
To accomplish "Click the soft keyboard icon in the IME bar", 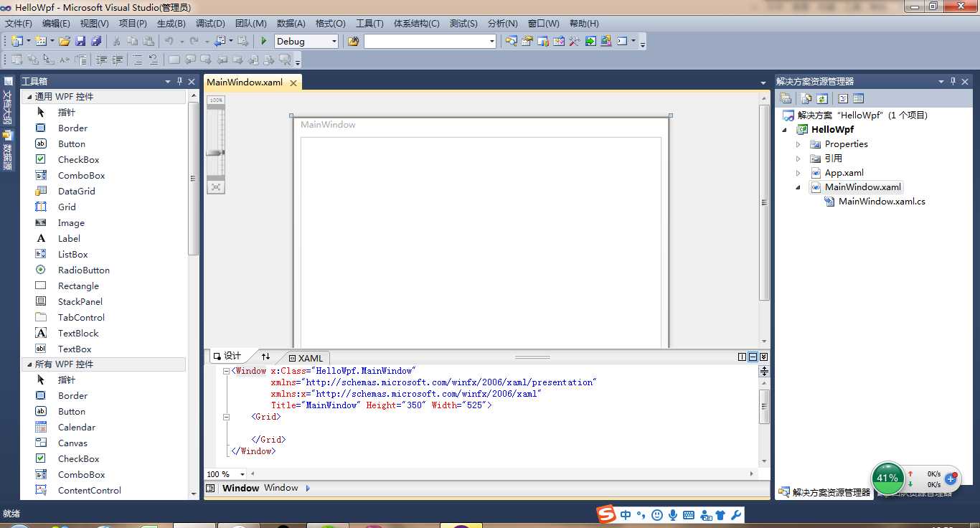I will (689, 515).
